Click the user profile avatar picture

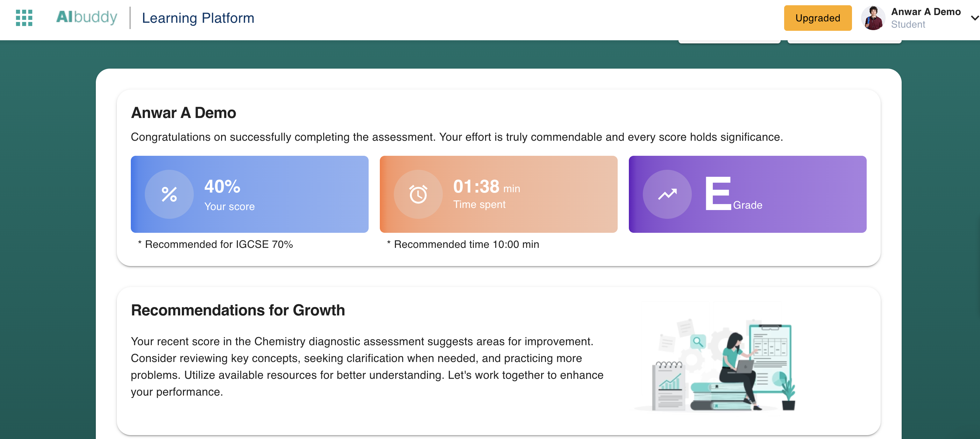[873, 18]
